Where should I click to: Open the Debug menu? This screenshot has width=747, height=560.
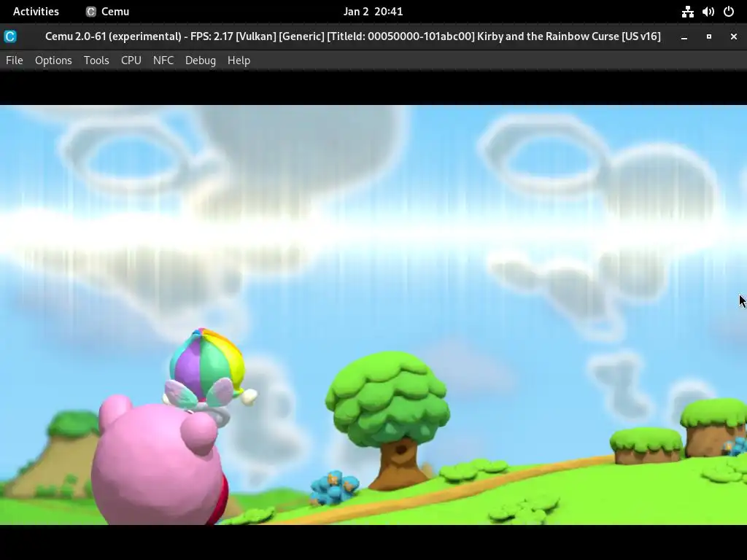201,61
